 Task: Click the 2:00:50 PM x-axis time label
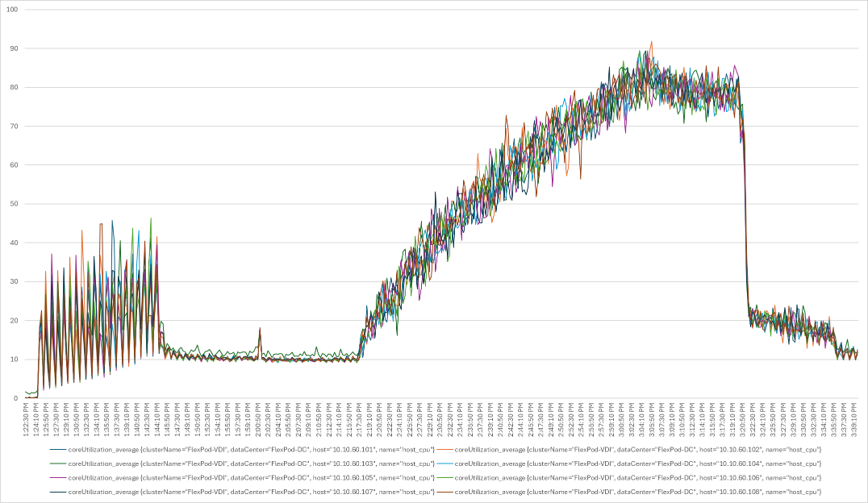pyautogui.click(x=258, y=420)
